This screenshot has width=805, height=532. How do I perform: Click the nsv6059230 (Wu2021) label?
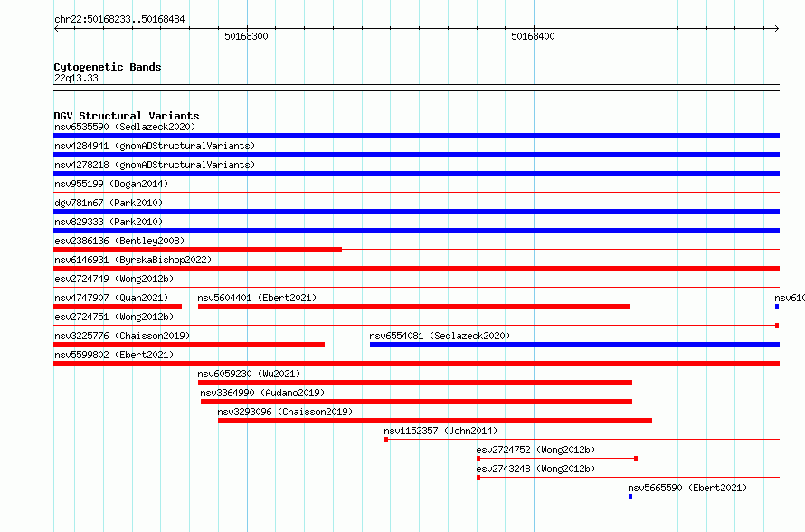[x=249, y=374]
